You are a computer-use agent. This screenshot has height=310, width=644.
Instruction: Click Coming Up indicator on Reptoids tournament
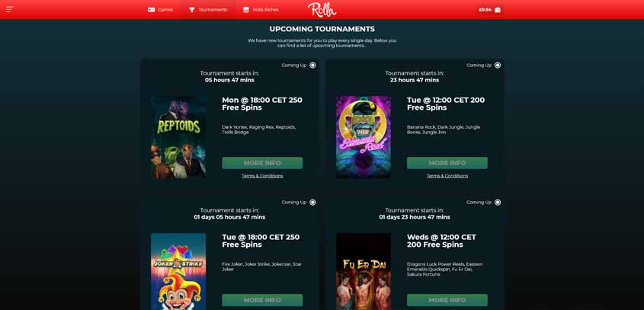[x=312, y=65]
